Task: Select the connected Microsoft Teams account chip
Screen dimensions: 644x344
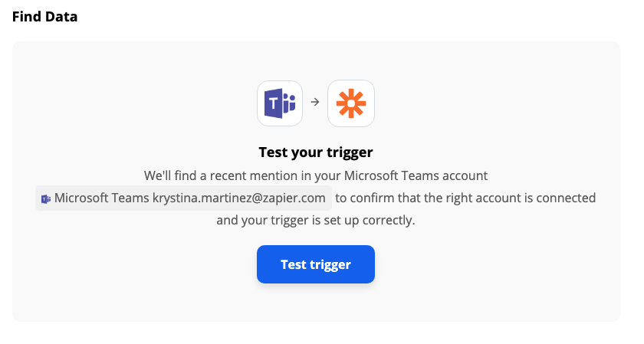Action: point(183,198)
